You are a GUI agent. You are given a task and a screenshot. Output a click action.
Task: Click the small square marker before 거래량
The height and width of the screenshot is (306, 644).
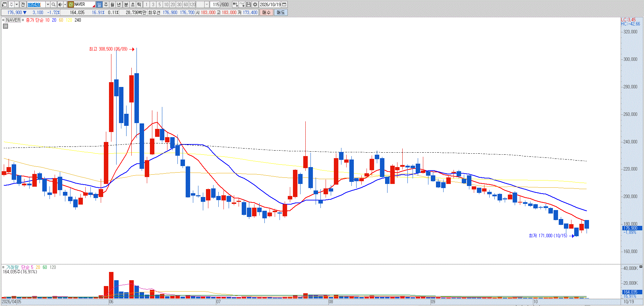(x=3, y=267)
